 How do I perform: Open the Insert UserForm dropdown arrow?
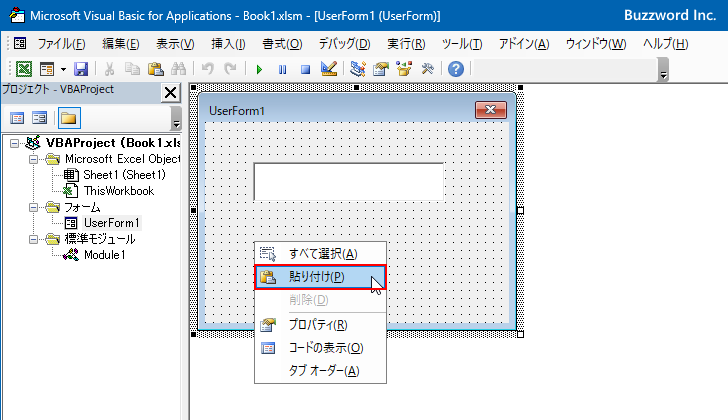tap(63, 70)
